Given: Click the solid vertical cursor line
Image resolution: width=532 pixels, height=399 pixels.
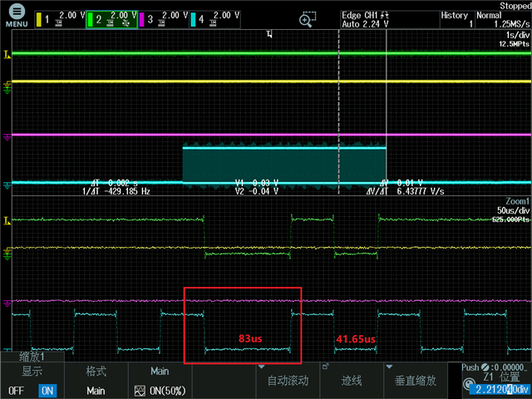Looking at the screenshot, I should [386, 112].
